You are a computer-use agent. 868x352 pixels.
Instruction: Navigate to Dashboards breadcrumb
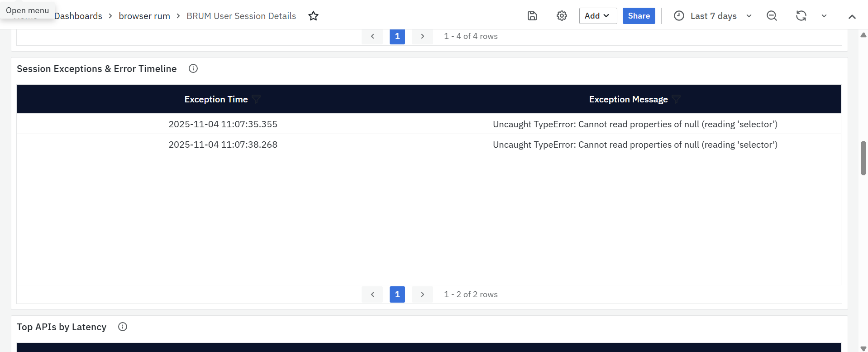[x=78, y=16]
